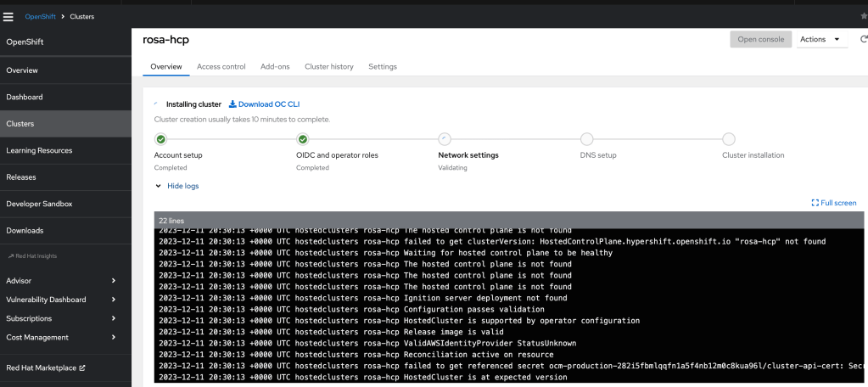Screen dimensions: 868x387
Task: Click the OIDC and operator roles checkmark
Action: (303, 139)
